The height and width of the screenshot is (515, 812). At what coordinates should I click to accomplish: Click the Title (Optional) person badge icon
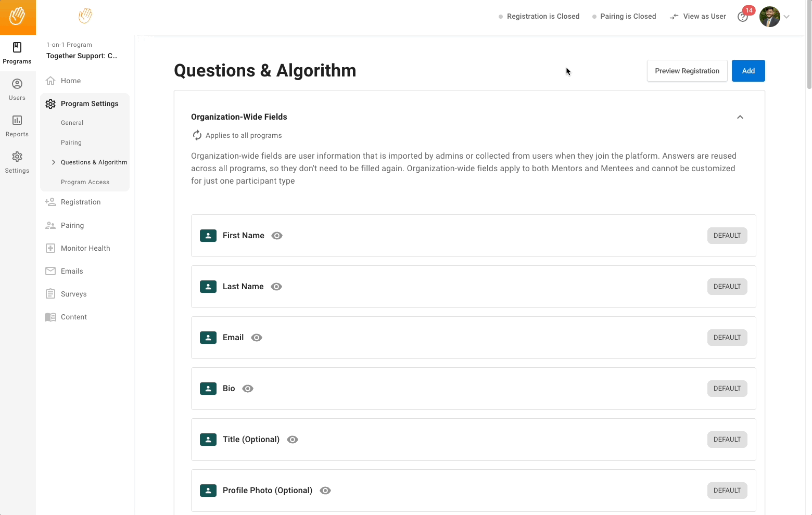(x=208, y=440)
